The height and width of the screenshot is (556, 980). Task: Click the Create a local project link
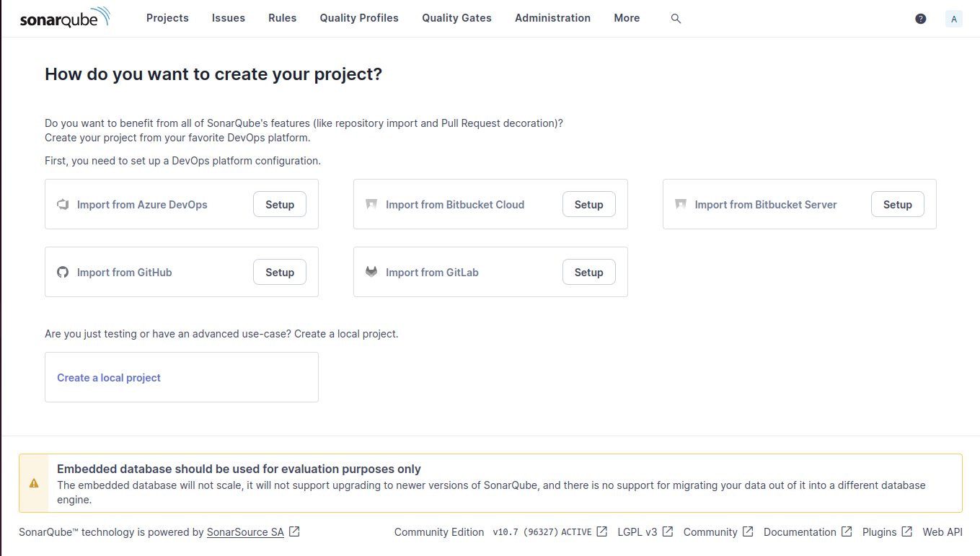[x=109, y=378]
